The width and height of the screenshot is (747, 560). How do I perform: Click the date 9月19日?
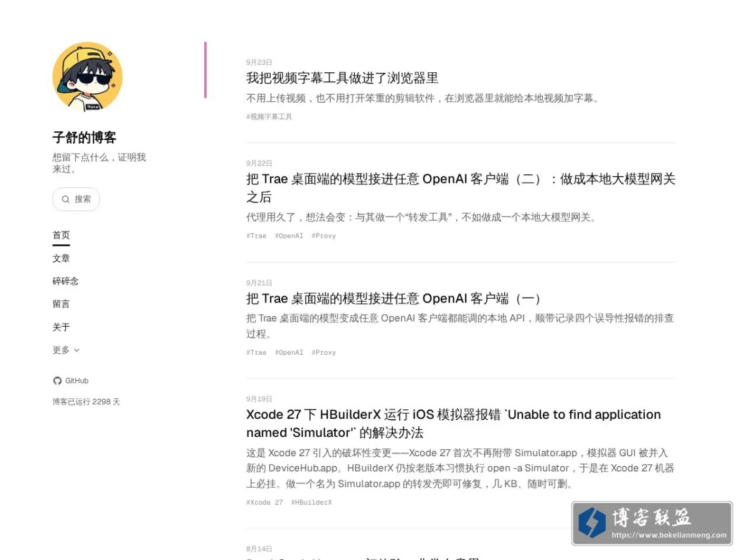(x=259, y=399)
